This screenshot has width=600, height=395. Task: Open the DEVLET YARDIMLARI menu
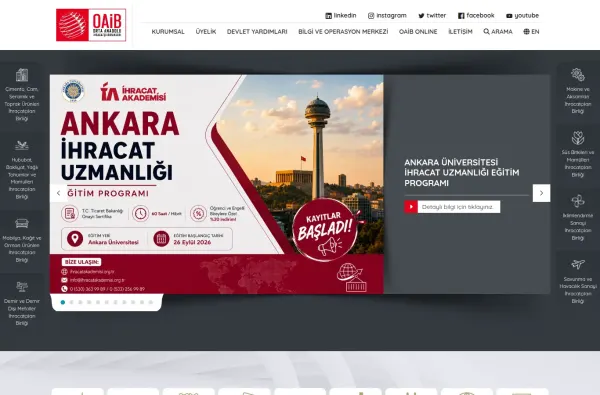point(257,32)
